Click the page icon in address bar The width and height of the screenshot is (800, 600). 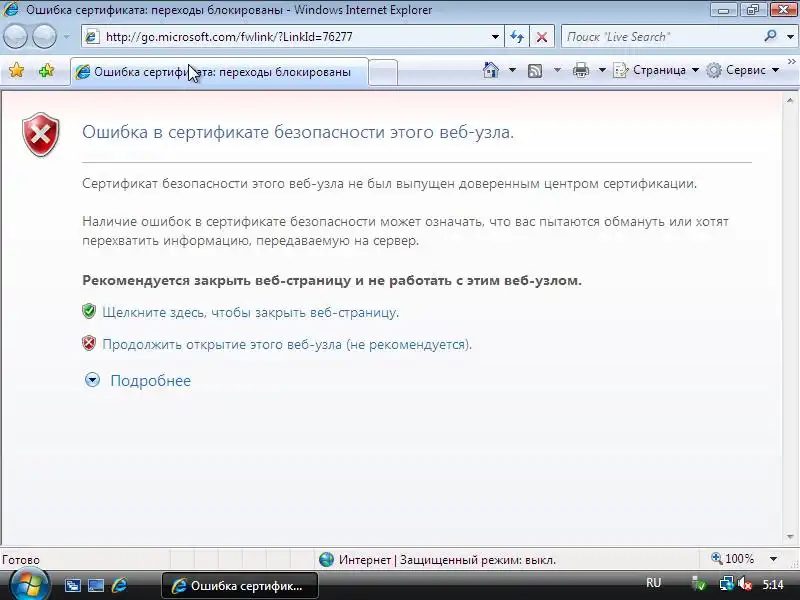click(x=92, y=37)
